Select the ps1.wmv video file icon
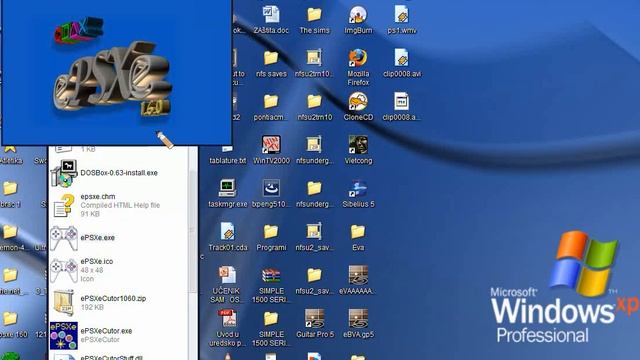 pyautogui.click(x=402, y=15)
